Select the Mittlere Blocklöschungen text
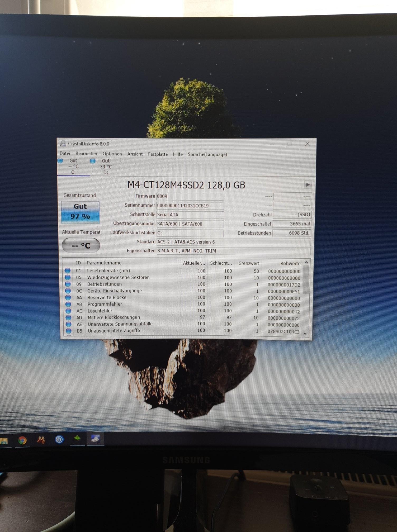The image size is (397, 532). coord(114,317)
